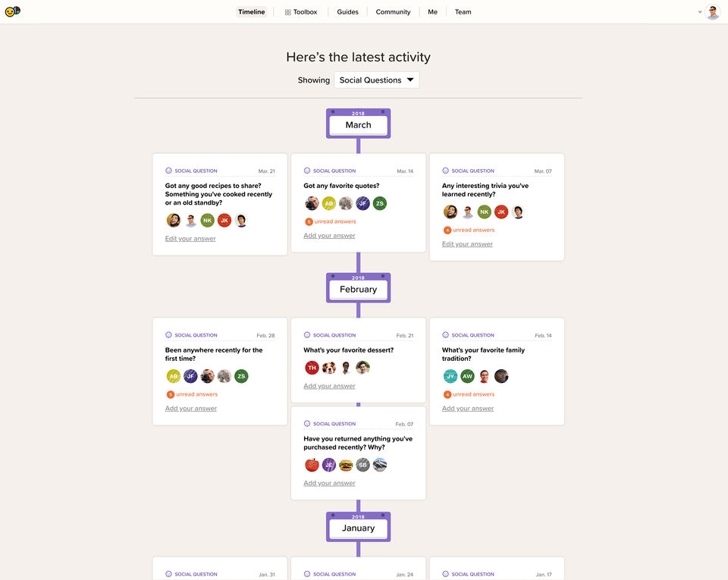Click the smiley logo in top-left corner

click(x=13, y=11)
